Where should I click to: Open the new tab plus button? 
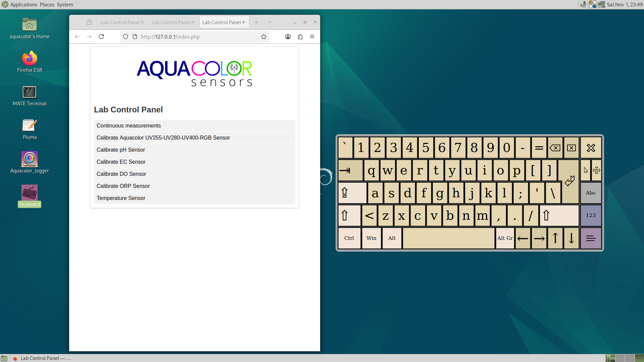[256, 22]
